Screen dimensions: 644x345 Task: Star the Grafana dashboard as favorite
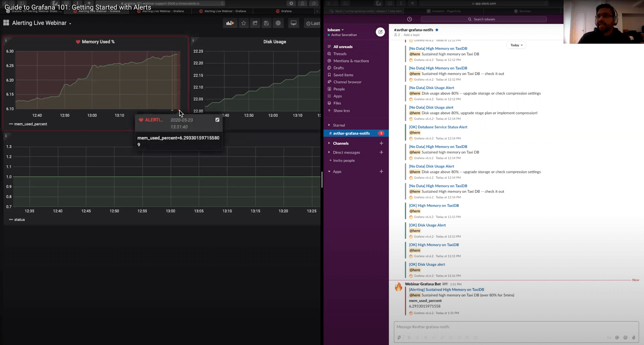tap(244, 23)
